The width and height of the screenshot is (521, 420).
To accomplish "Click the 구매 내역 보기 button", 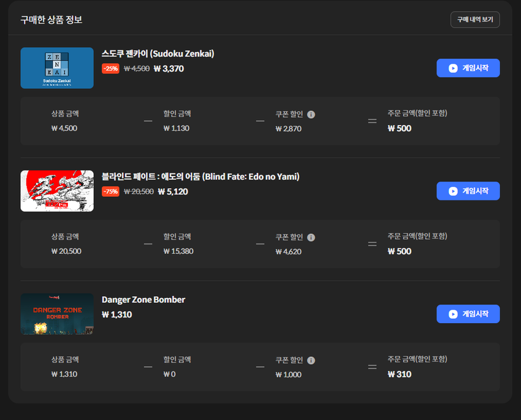I will point(475,20).
